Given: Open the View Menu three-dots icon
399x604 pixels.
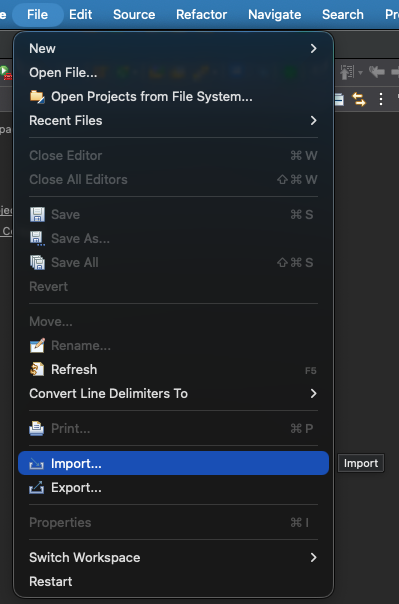Looking at the screenshot, I should pyautogui.click(x=381, y=99).
